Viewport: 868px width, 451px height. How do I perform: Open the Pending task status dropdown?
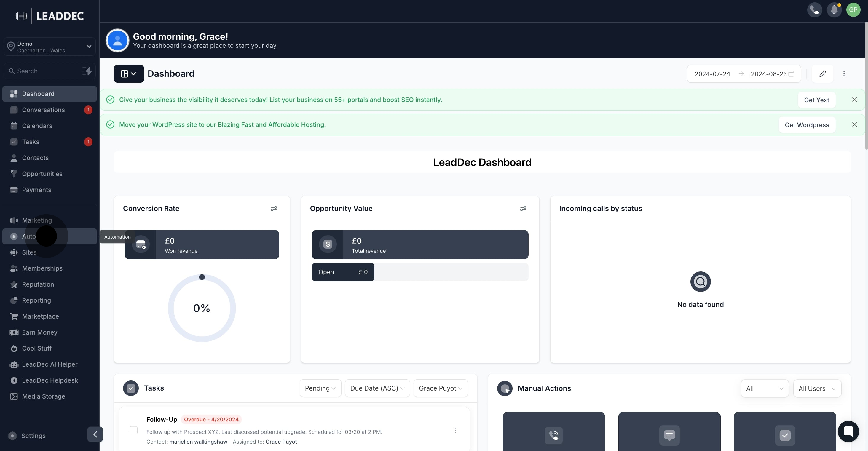[320, 388]
